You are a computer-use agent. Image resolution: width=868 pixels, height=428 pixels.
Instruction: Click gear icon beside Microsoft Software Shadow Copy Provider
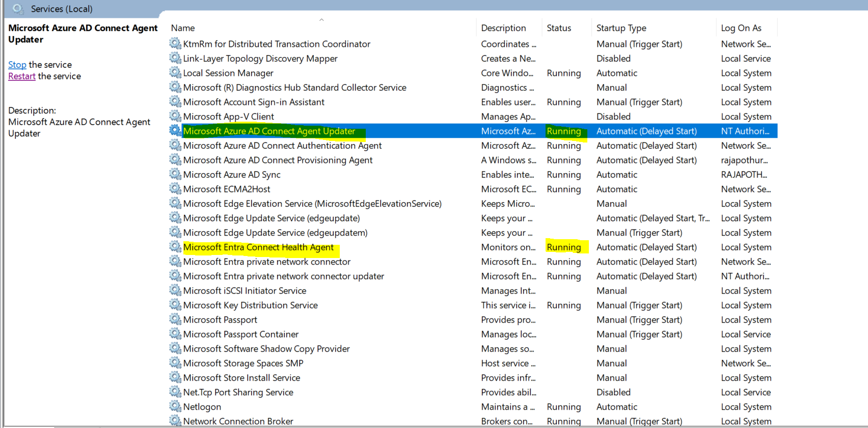(x=175, y=348)
